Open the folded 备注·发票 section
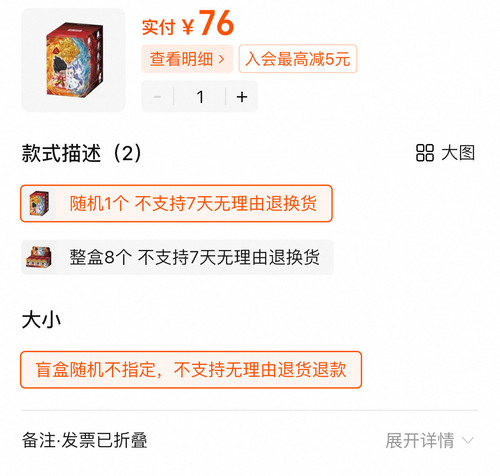The height and width of the screenshot is (476, 500). tap(84, 440)
